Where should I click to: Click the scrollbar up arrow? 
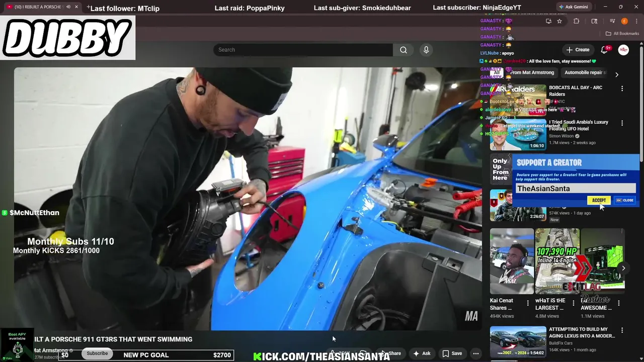[x=641, y=44]
